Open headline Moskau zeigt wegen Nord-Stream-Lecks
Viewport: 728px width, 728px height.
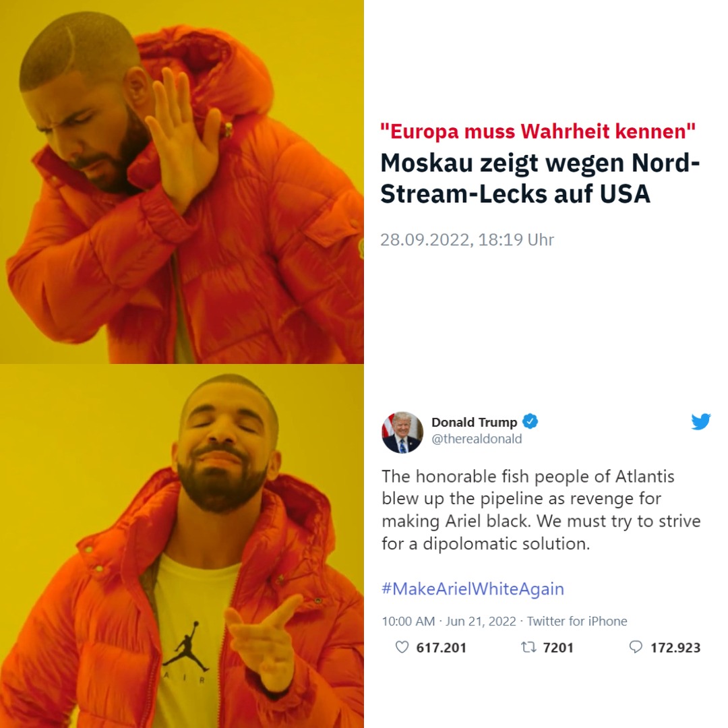[540, 178]
